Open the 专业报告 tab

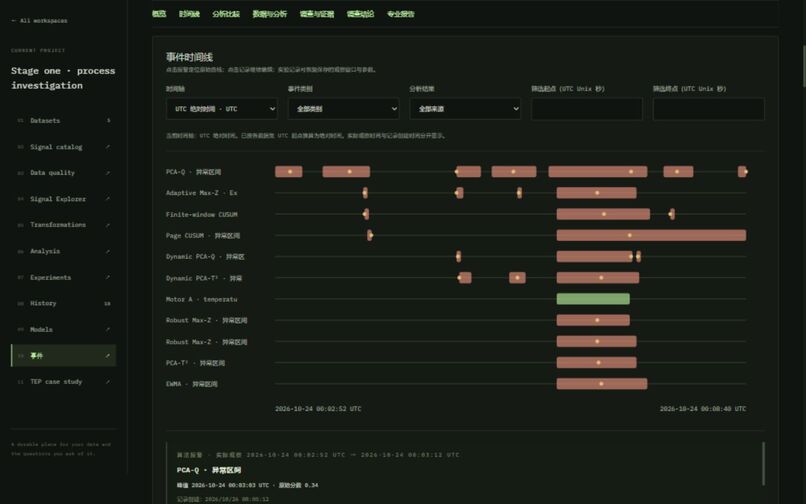pyautogui.click(x=400, y=14)
